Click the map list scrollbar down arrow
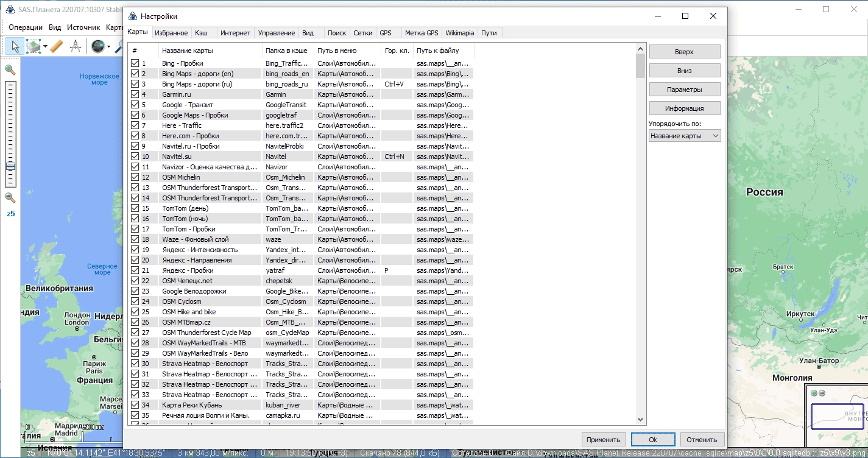Screen dimensions: 868x458 pyautogui.click(x=640, y=420)
